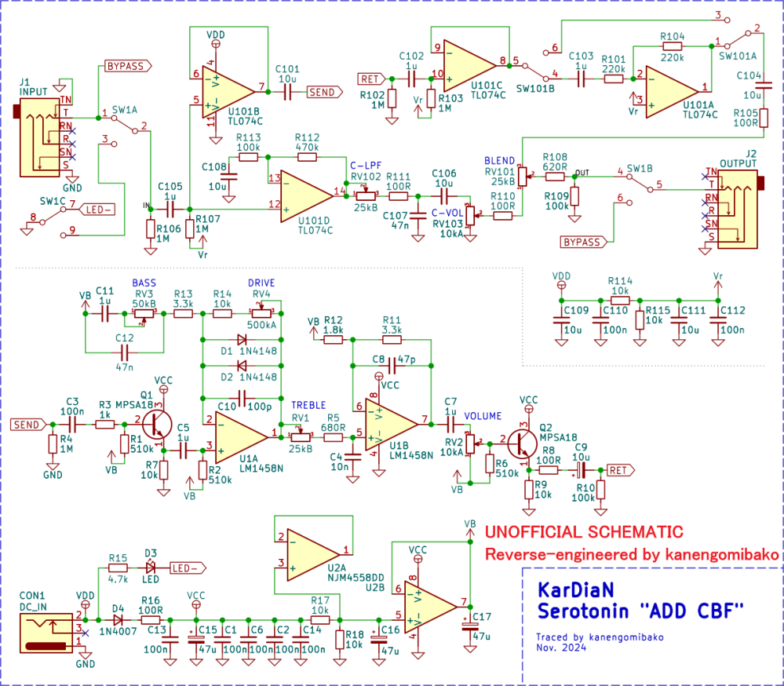This screenshot has width=784, height=686.
Task: Click the RET input label near C102
Action: [371, 79]
